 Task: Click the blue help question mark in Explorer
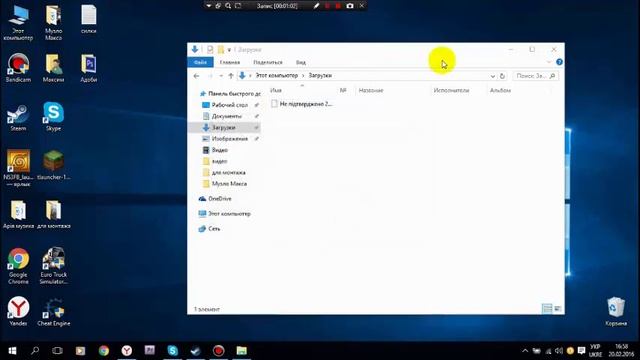(559, 62)
